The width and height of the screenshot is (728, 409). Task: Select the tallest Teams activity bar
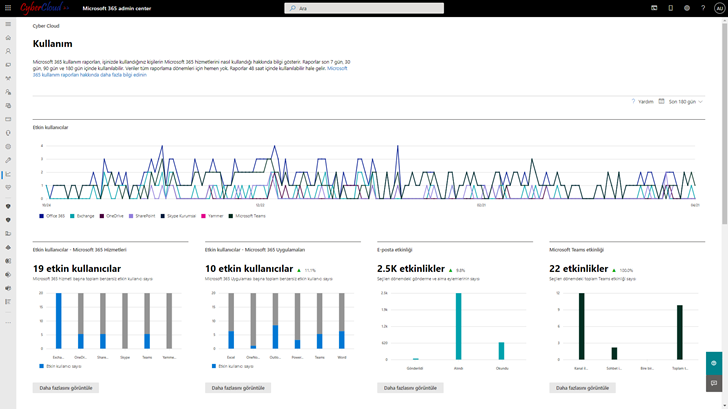581,326
